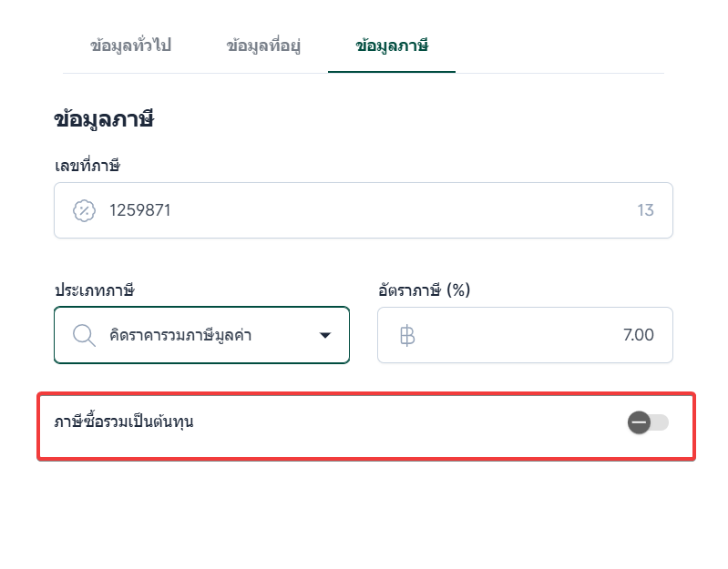Click the ข้อมูลภาษี section heading

pos(103,120)
